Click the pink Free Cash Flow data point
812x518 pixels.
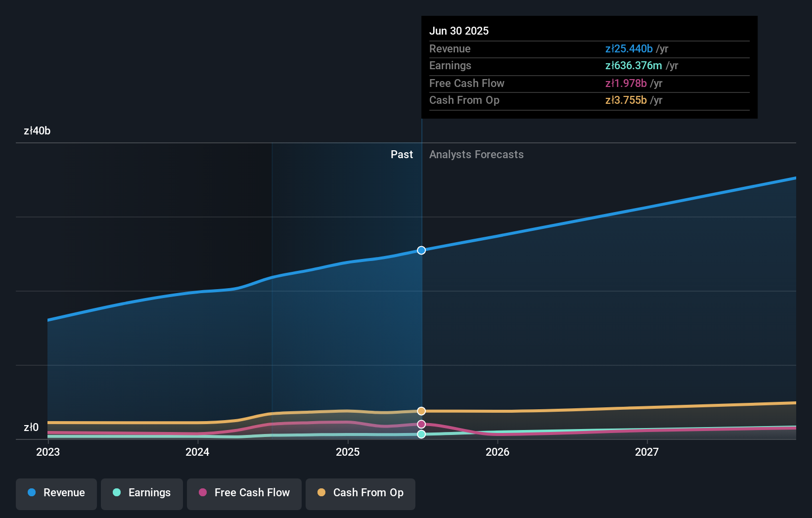(421, 424)
